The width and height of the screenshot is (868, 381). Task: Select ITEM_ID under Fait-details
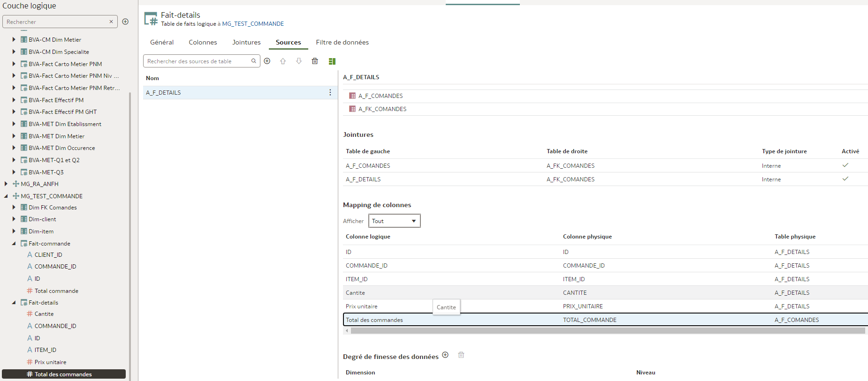tap(46, 350)
